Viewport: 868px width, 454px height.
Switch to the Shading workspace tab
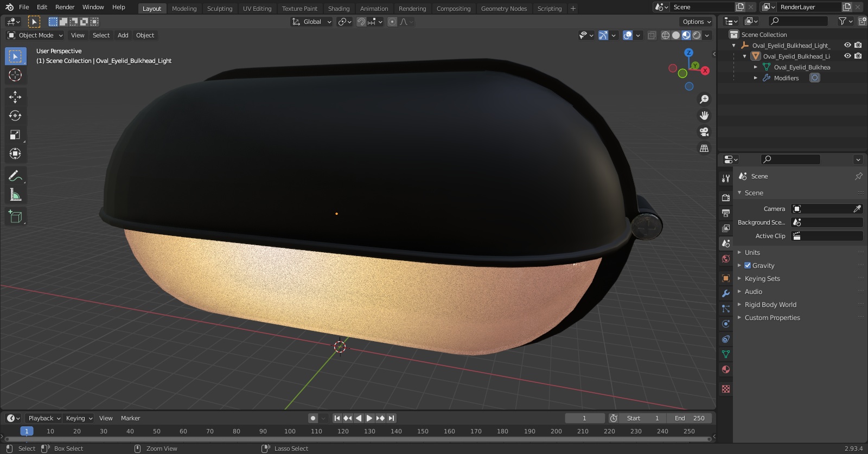point(339,9)
